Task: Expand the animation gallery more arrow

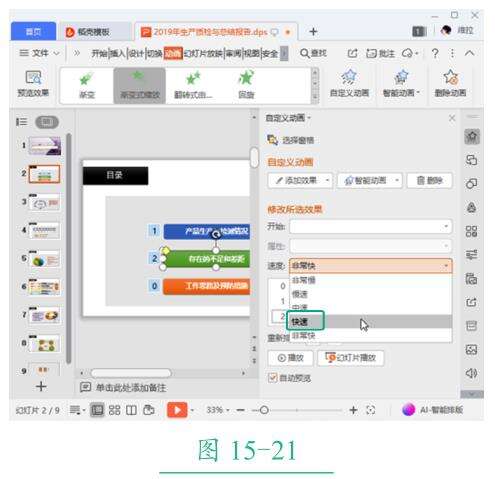Action: point(314,98)
